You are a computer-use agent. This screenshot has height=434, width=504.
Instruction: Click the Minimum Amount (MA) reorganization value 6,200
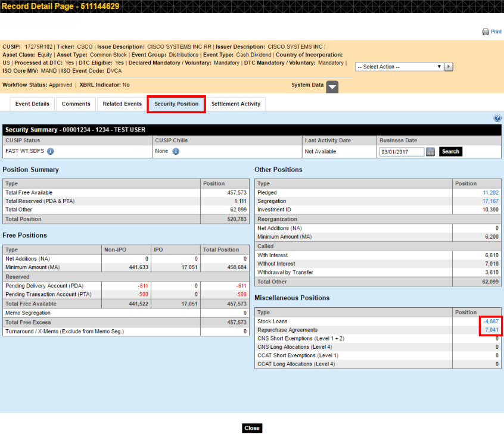pos(491,237)
